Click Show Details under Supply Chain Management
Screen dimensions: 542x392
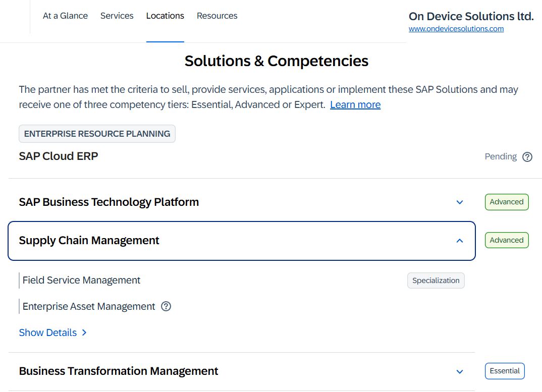tap(47, 332)
